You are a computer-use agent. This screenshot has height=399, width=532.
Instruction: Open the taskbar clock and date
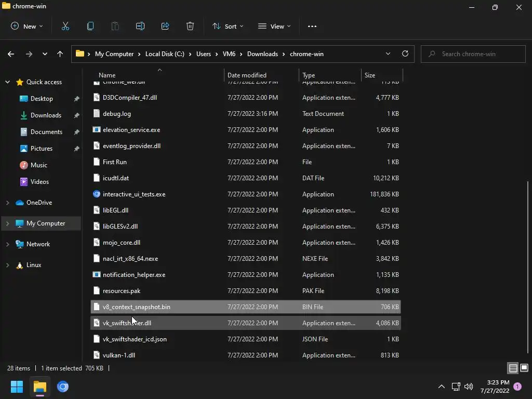click(495, 387)
